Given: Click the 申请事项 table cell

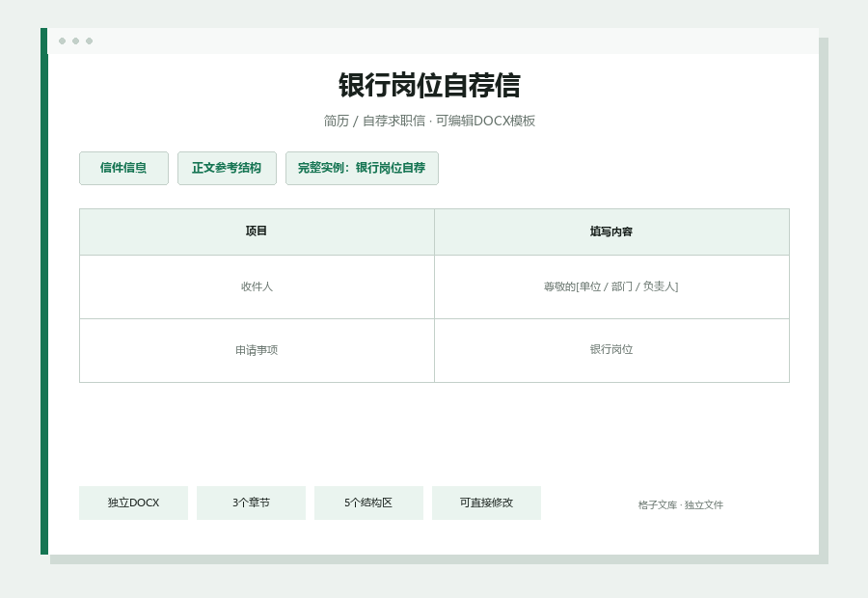Looking at the screenshot, I should [x=257, y=350].
